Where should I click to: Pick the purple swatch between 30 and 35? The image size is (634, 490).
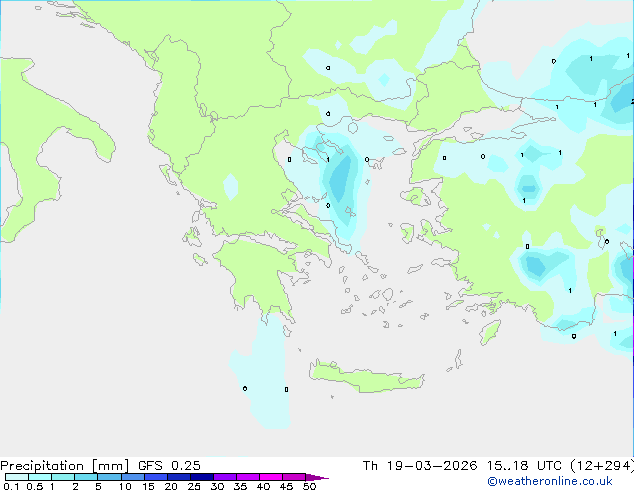coord(224,477)
